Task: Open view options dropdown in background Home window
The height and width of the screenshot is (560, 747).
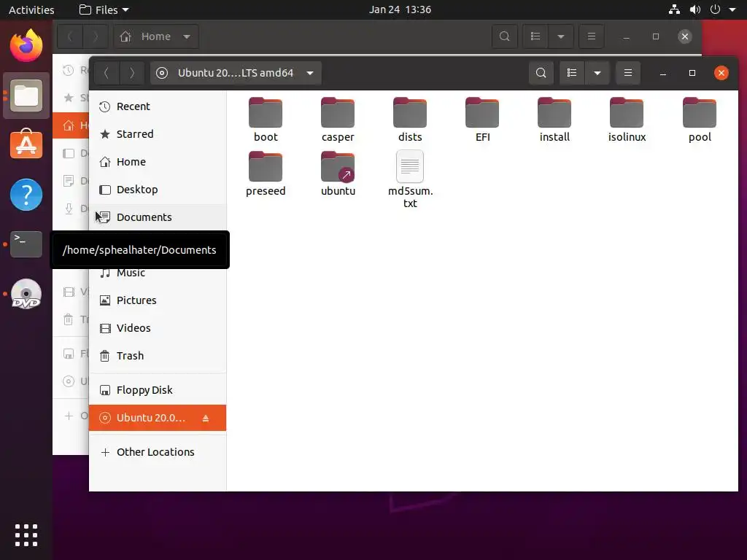Action: tap(561, 36)
